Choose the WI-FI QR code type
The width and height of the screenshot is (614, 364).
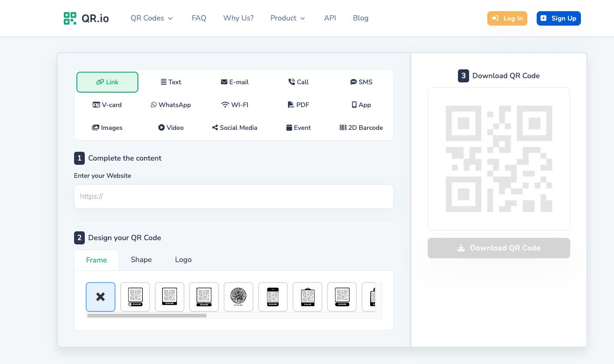click(235, 105)
